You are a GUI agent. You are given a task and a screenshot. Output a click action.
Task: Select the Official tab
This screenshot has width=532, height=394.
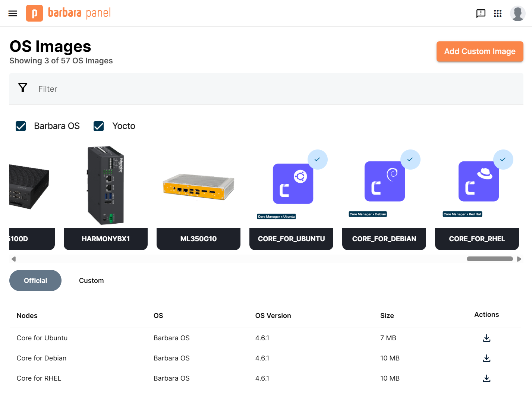[x=35, y=281]
